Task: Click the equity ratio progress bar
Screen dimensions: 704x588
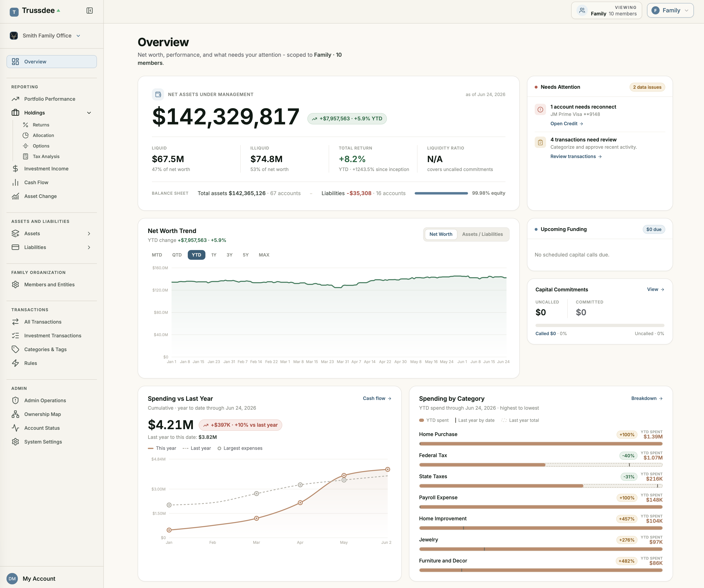Action: (441, 193)
